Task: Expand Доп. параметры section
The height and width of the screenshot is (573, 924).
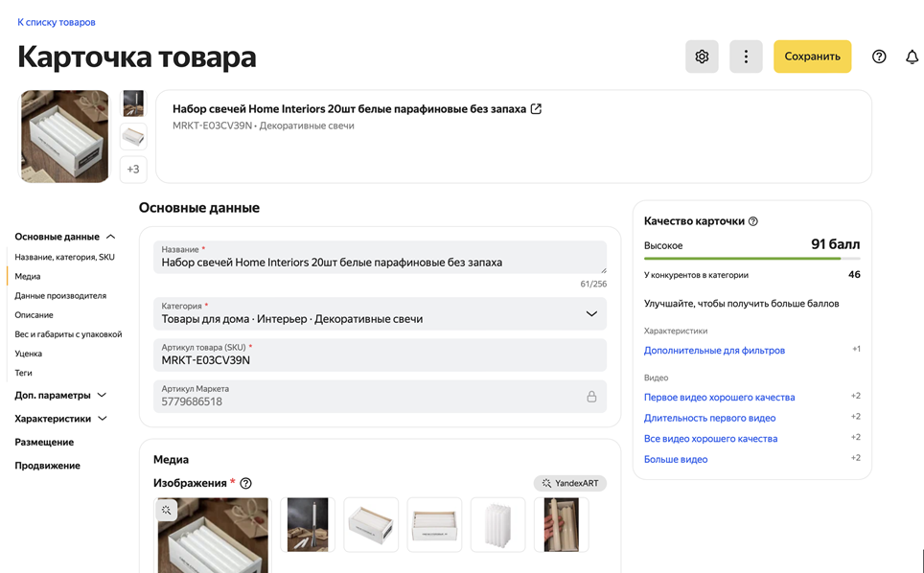Action: coord(102,395)
